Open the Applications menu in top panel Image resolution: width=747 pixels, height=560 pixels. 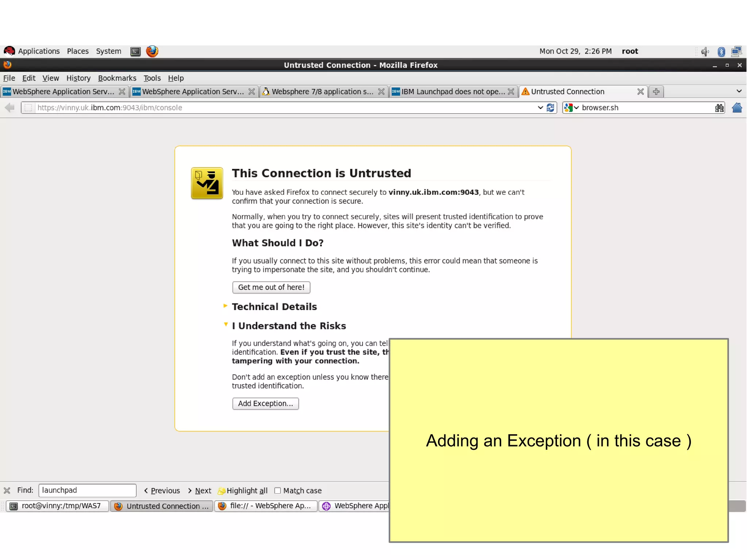point(39,51)
